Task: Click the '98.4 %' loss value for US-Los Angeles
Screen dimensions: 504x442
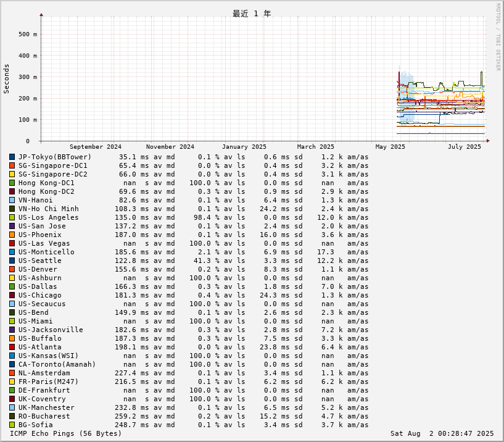Action: [x=207, y=217]
